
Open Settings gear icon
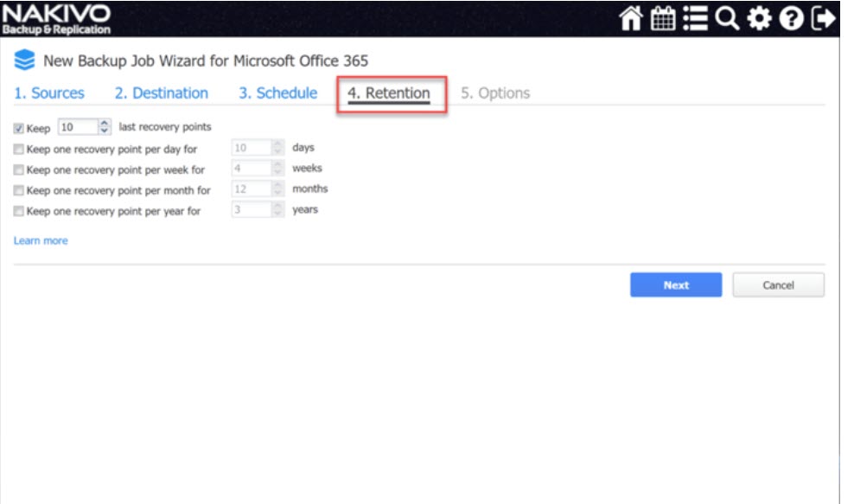(x=758, y=19)
